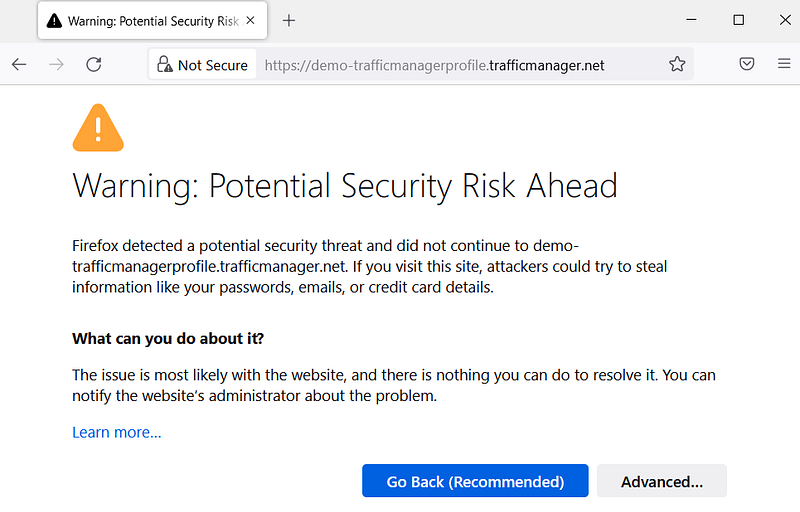
Task: Click the browser Back arrow
Action: coord(19,65)
